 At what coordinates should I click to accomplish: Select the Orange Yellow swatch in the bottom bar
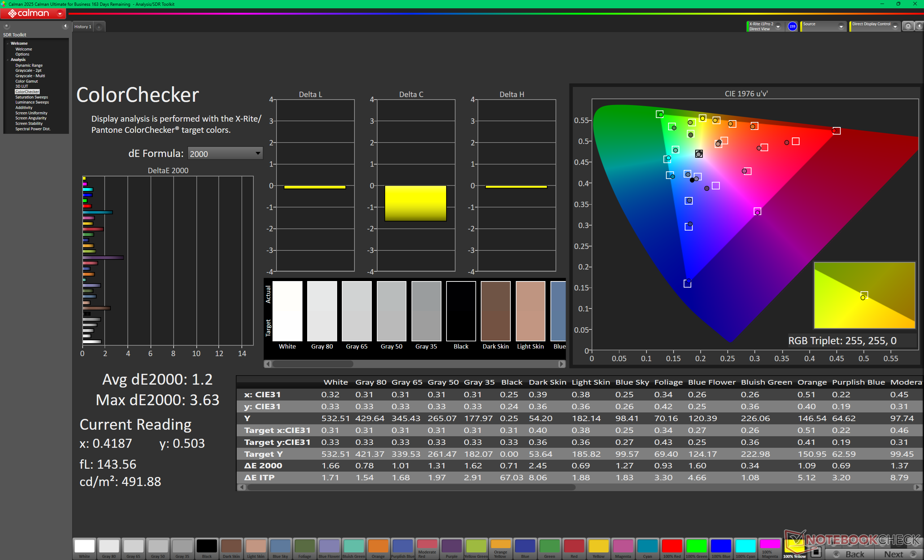[x=501, y=549]
